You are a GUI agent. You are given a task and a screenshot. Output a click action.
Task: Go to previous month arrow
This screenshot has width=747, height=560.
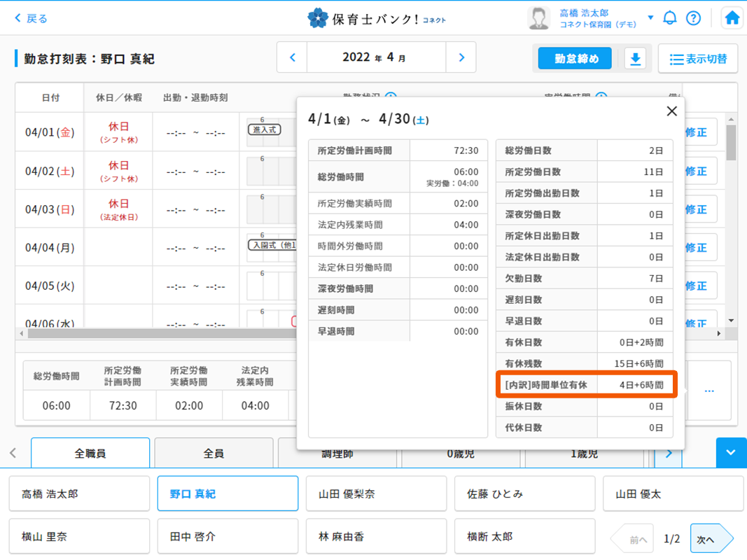(x=293, y=58)
